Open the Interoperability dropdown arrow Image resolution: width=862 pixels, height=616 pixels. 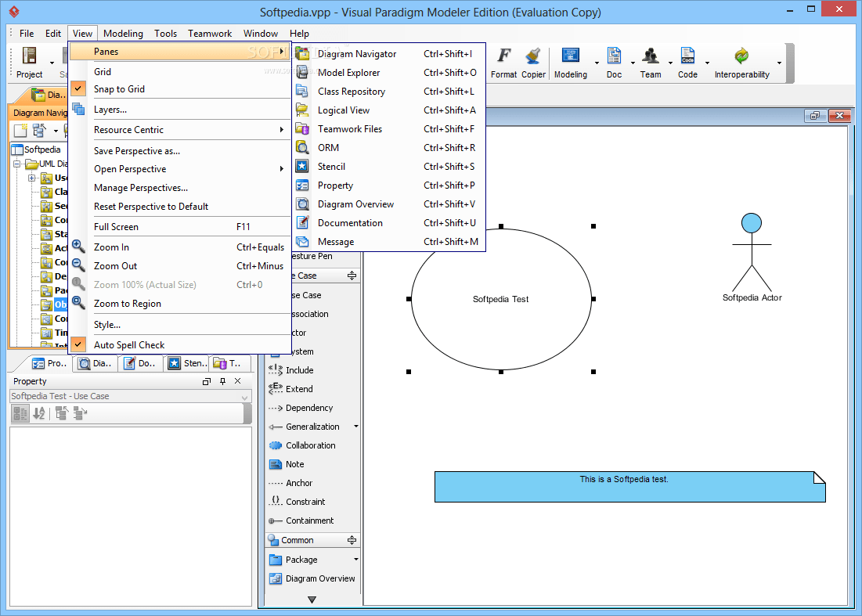click(779, 63)
